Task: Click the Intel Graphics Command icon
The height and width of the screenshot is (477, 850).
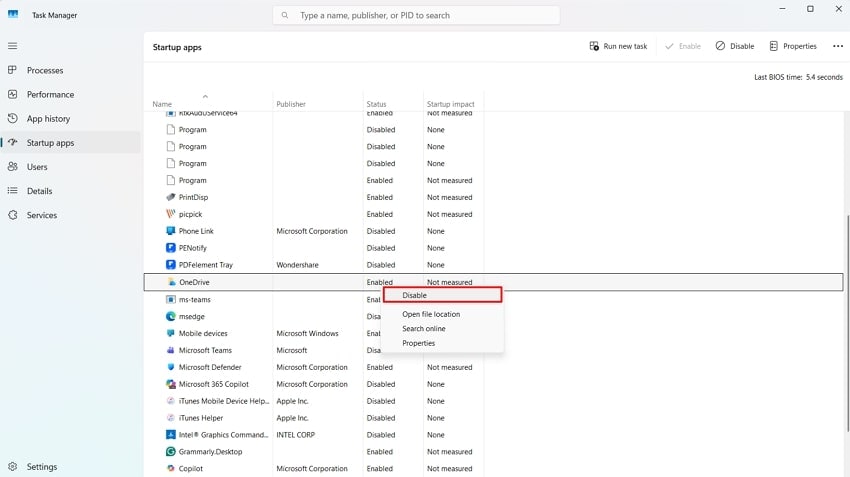Action: click(171, 435)
